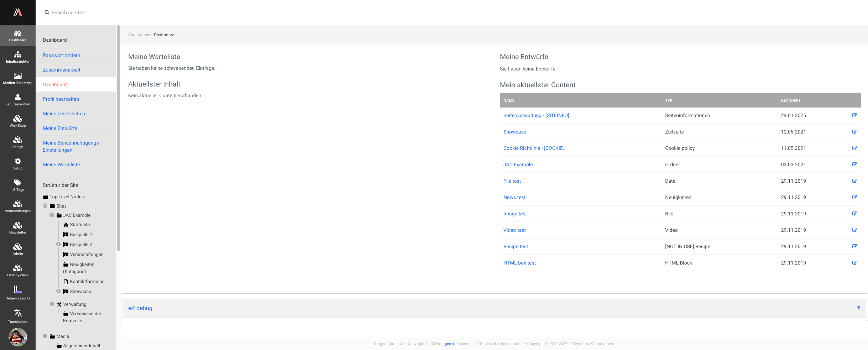Open the Inhaltsstruktur sidebar icon

[17, 57]
